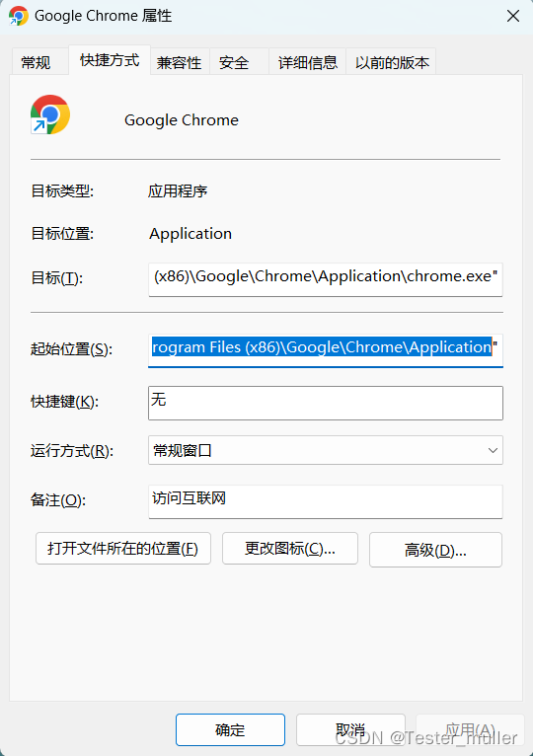
Task: Click the 备注(O) comment field
Action: [326, 501]
